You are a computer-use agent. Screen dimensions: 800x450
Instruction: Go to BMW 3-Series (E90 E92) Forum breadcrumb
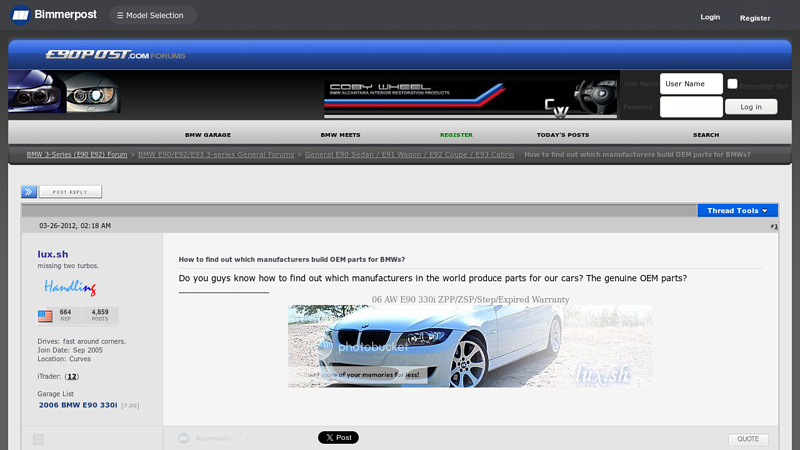coord(77,154)
